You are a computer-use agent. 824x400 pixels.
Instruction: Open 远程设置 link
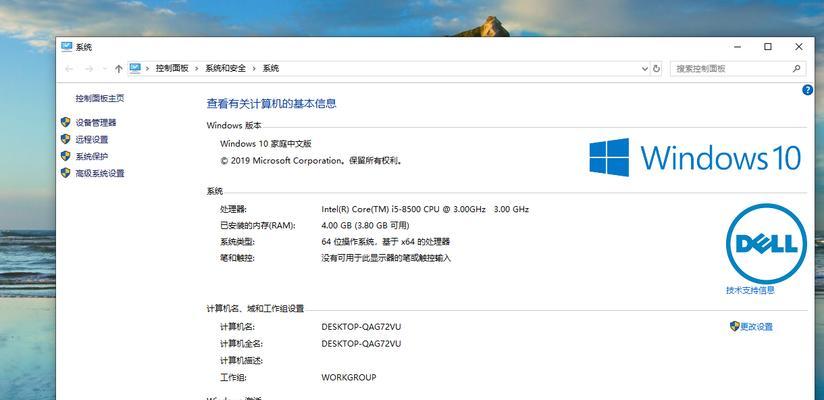(x=91, y=139)
